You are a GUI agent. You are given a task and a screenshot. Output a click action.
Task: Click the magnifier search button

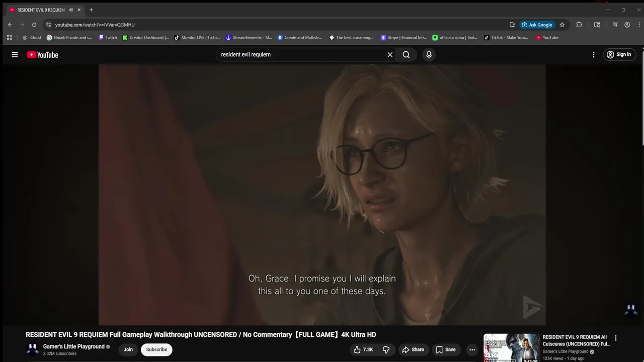406,55
